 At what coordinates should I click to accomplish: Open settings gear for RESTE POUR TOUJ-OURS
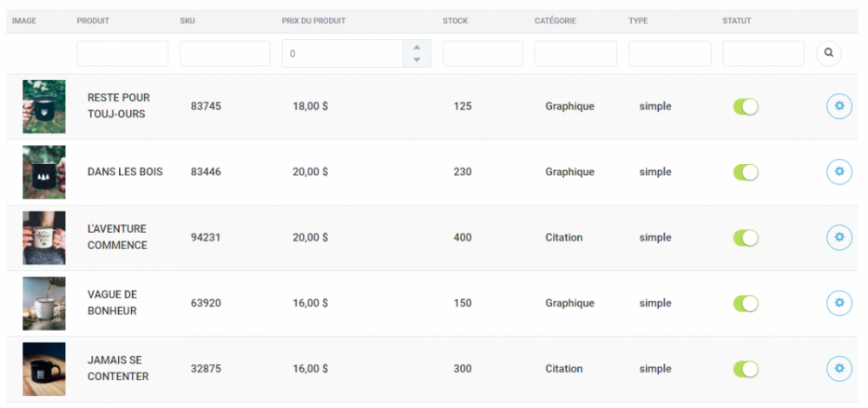(x=839, y=106)
